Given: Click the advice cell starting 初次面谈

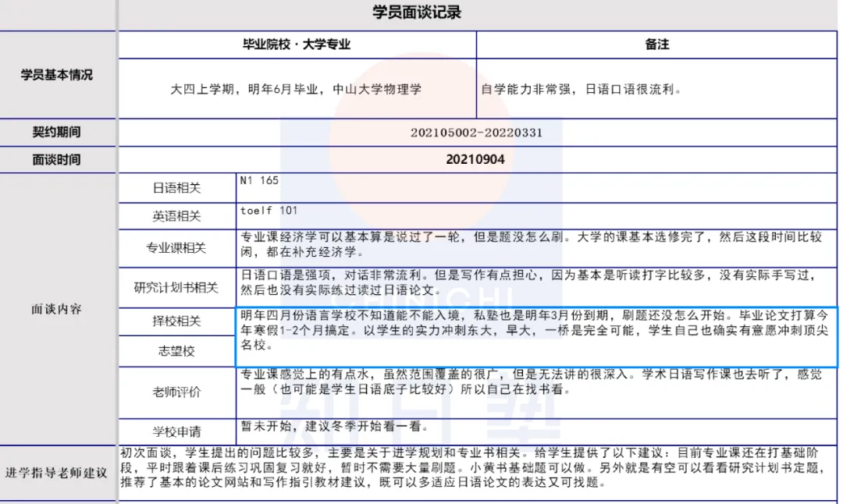Looking at the screenshot, I should pos(478,473).
